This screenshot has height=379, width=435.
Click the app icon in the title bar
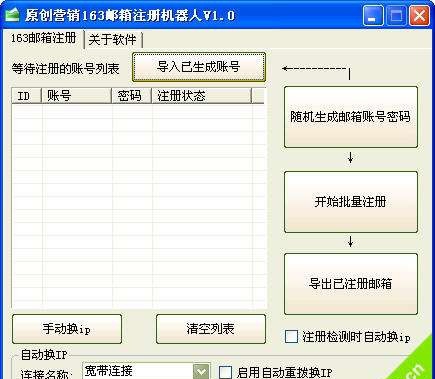[x=12, y=15]
